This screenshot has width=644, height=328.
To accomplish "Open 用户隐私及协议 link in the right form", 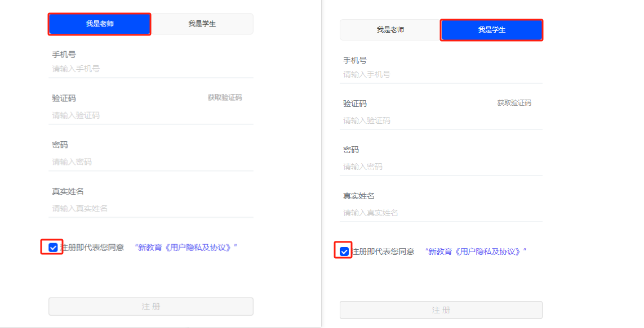I will click(476, 251).
